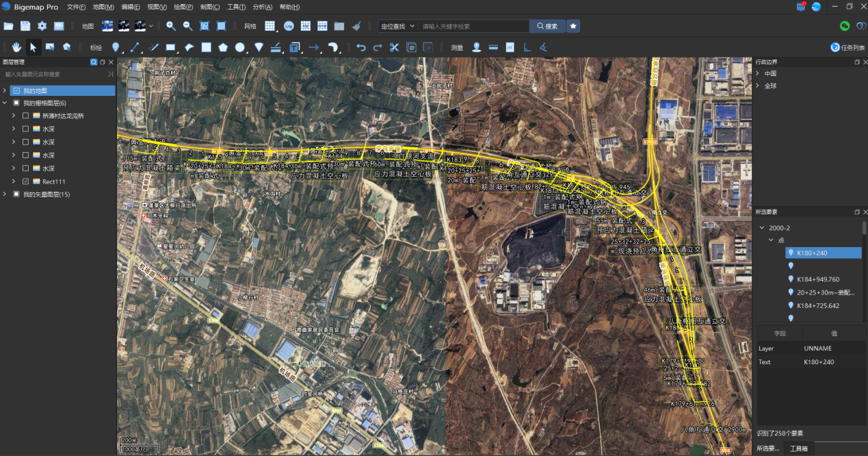Click the scissors cut tool
The image size is (868, 456).
tap(394, 47)
